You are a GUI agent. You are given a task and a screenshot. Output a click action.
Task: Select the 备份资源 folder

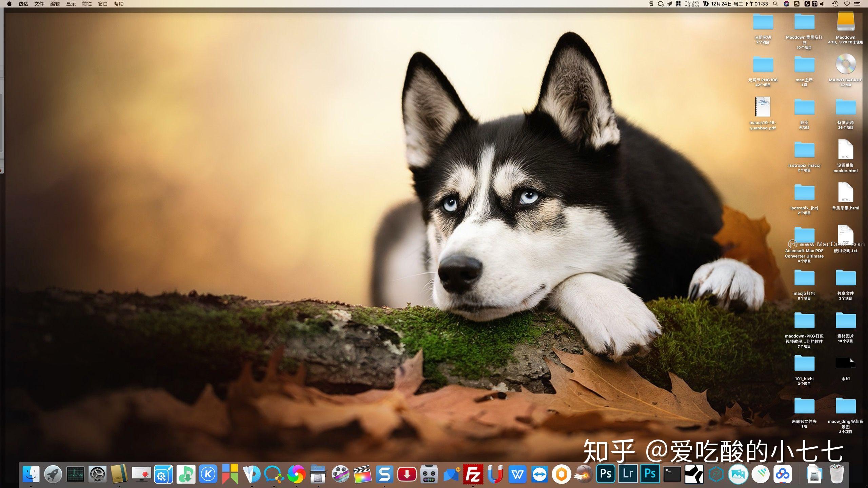pyautogui.click(x=845, y=107)
